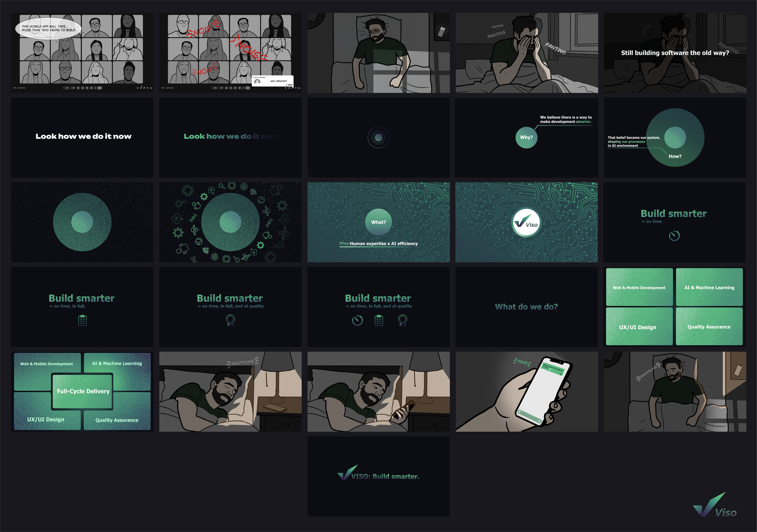
Task: Click the lone clipboard checklist icon under '= on time, in full,'
Action: [82, 320]
